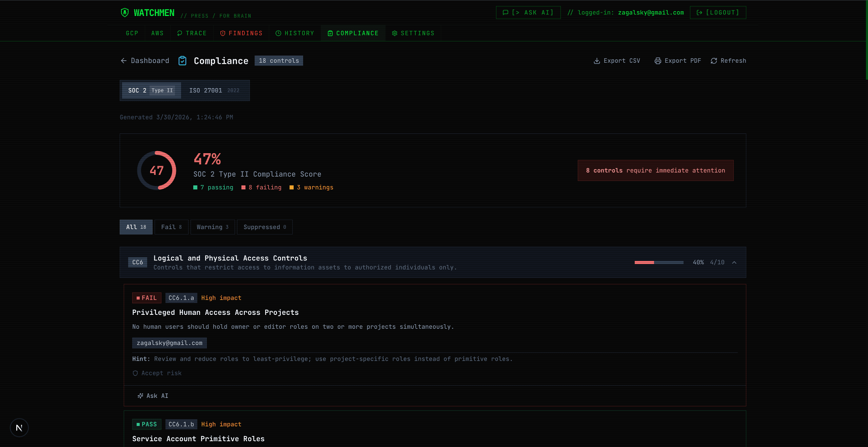
Task: Click the Next.js N badge icon
Action: [19, 428]
